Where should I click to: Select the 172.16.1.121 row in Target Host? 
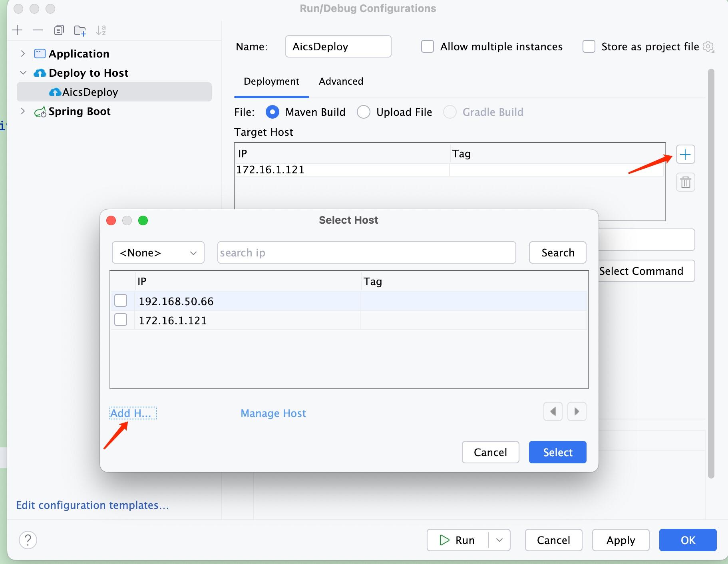pyautogui.click(x=450, y=170)
